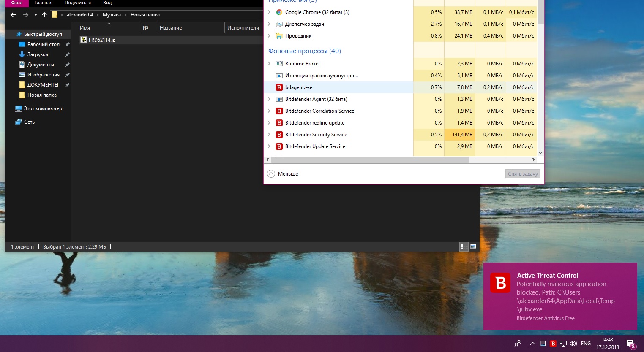Click the bdagent.exe Bitdefender icon
Viewport: 644px width, 352px height.
tap(279, 87)
